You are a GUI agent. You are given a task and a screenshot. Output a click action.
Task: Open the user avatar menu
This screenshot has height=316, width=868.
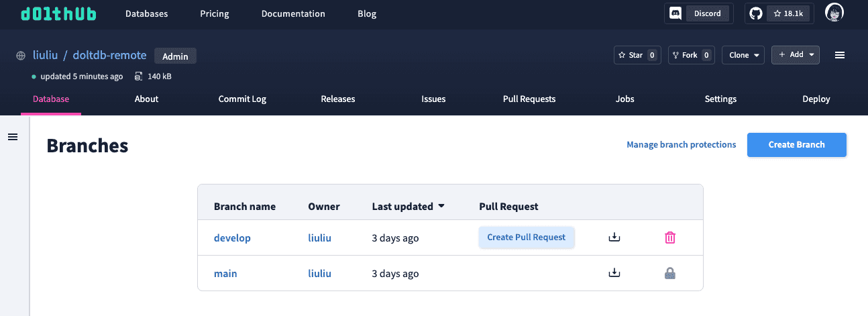point(834,13)
